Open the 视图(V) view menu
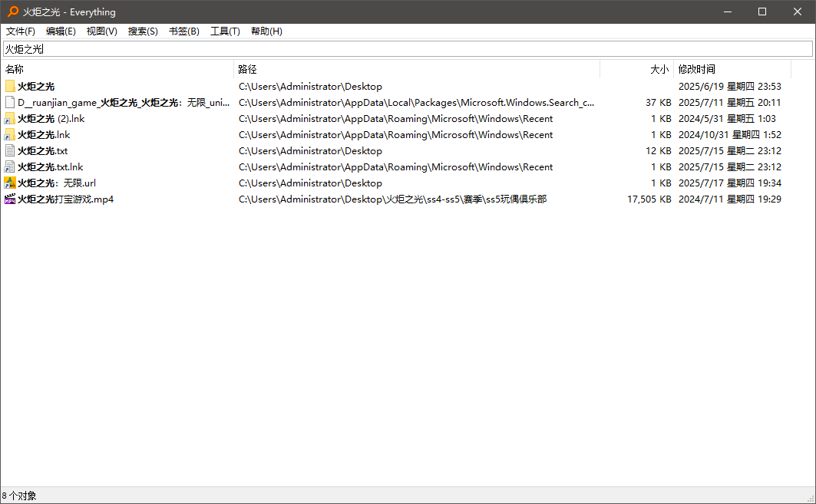This screenshot has width=816, height=504. tap(101, 31)
